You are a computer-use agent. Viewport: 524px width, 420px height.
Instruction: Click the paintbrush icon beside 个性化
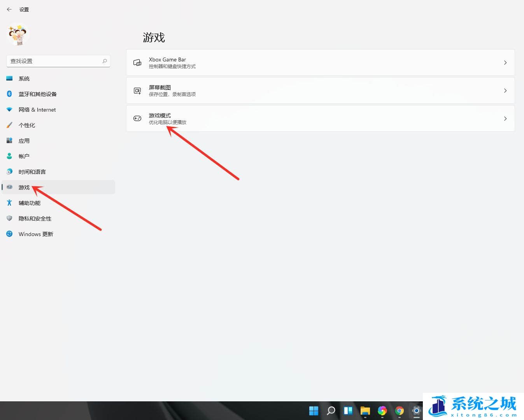tap(9, 125)
